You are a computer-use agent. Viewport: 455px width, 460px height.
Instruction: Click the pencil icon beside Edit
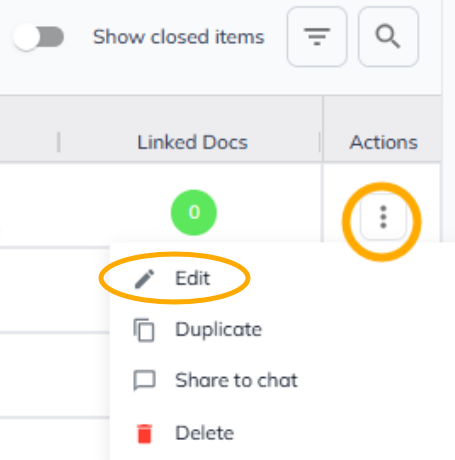click(x=144, y=279)
